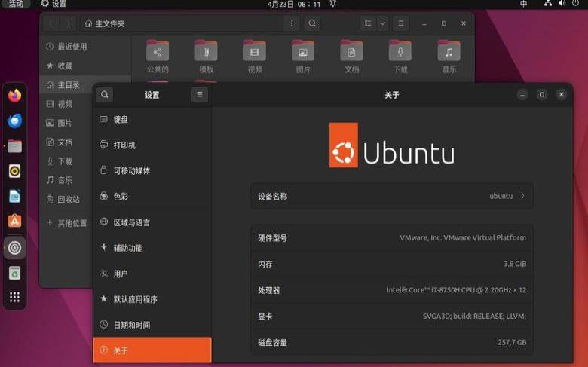Open the search in the Settings sidebar
Image resolution: width=588 pixels, height=367 pixels.
[x=105, y=94]
